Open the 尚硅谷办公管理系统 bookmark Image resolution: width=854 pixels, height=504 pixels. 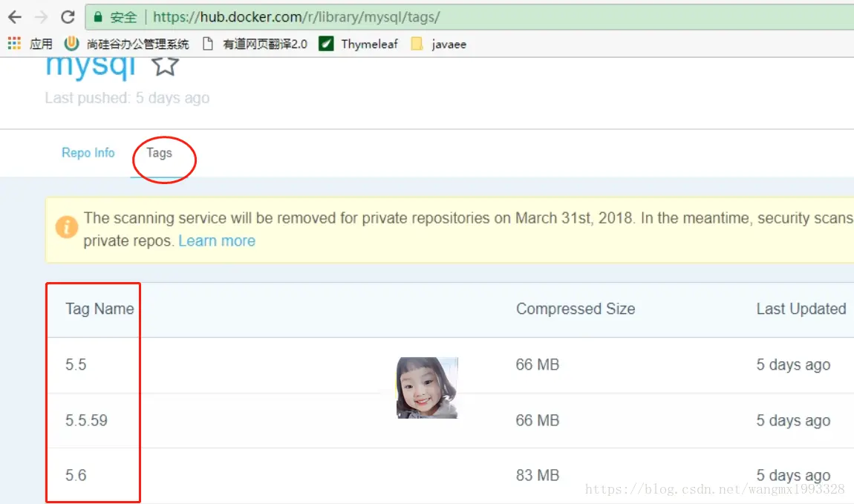tap(126, 44)
